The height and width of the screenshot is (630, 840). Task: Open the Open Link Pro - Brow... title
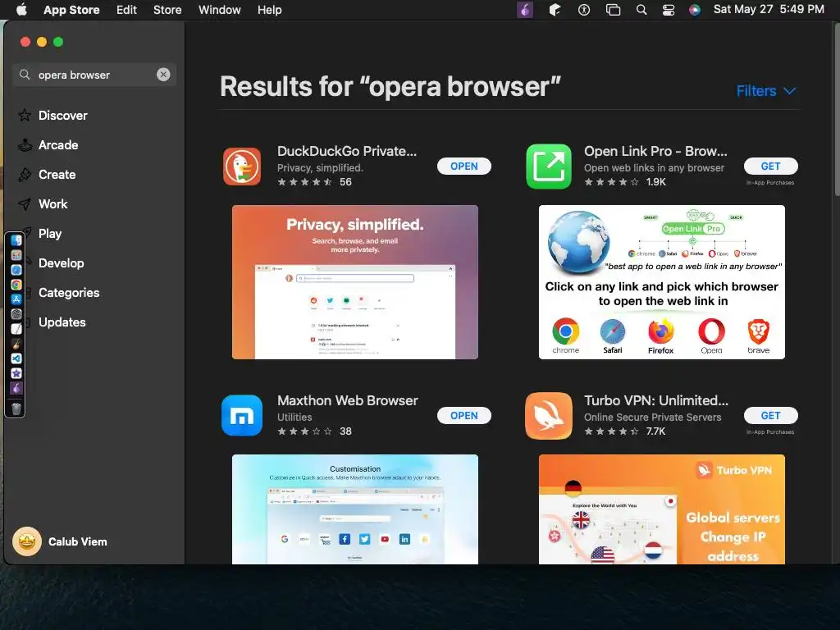(x=655, y=151)
